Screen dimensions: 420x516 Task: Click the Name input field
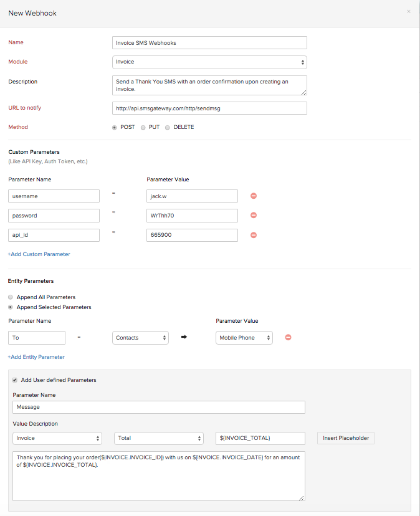(209, 42)
